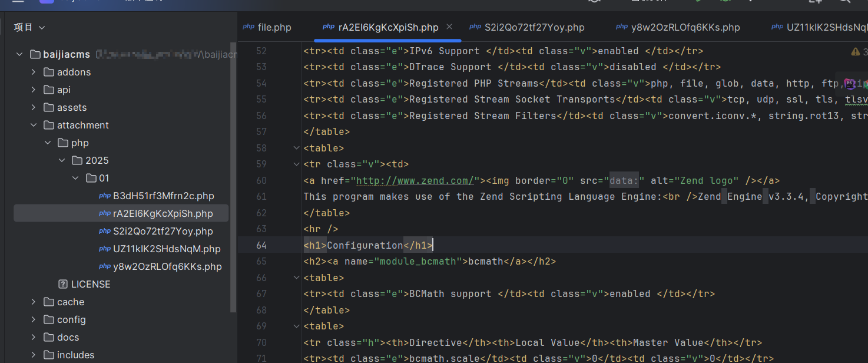This screenshot has height=363, width=868.
Task: Click the project panel vertical scrollbar
Action: click(x=234, y=177)
